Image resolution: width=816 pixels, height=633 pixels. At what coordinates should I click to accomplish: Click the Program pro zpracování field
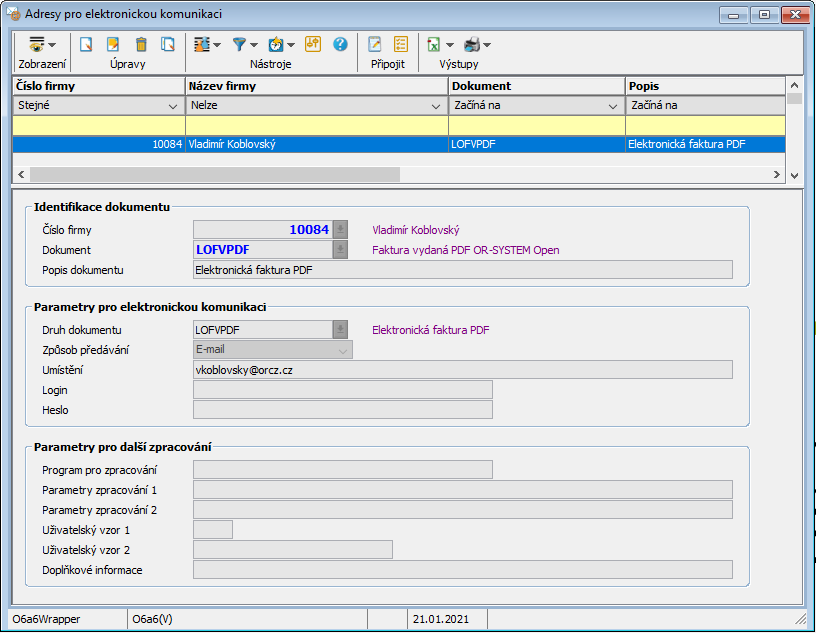coord(342,470)
